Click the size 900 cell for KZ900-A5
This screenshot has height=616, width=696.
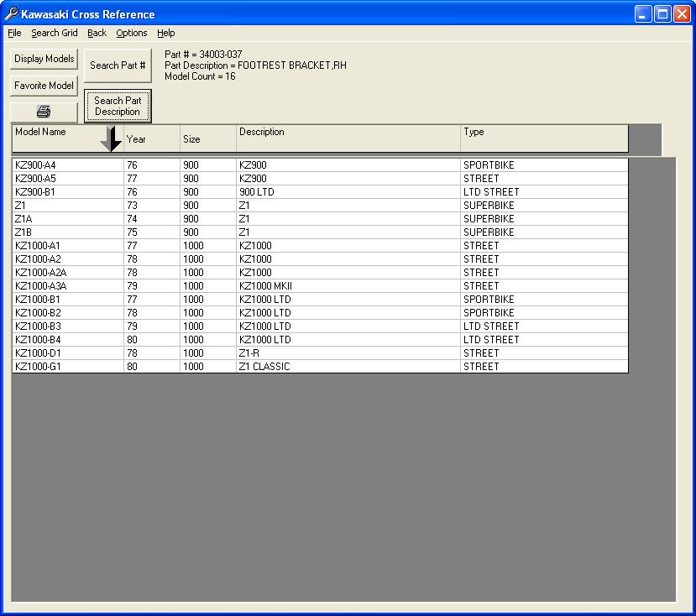(x=208, y=179)
